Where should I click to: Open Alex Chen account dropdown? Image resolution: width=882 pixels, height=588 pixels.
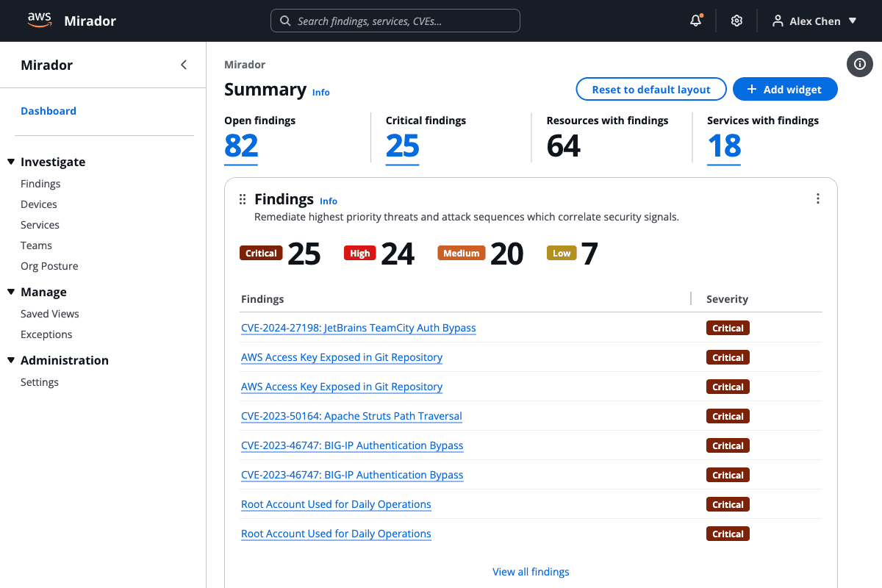tap(853, 21)
